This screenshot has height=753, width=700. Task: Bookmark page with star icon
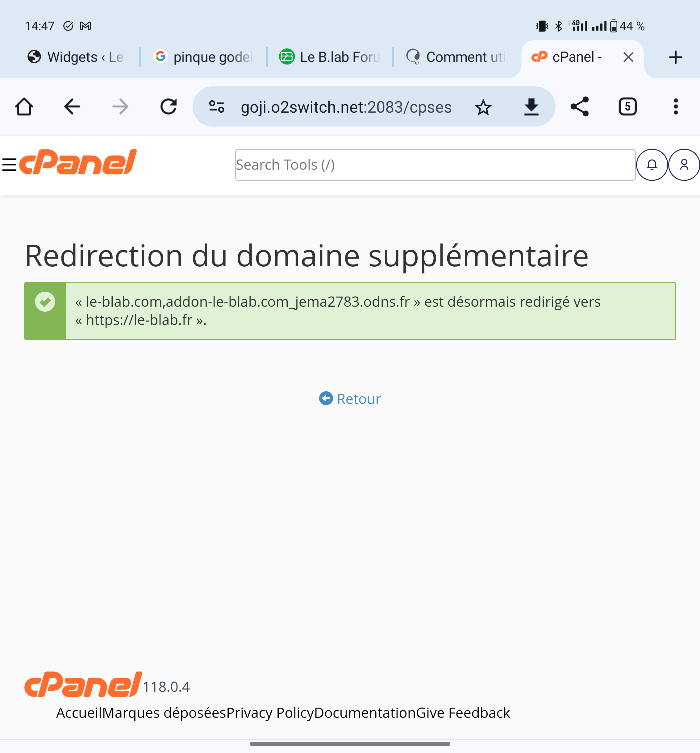pyautogui.click(x=483, y=107)
